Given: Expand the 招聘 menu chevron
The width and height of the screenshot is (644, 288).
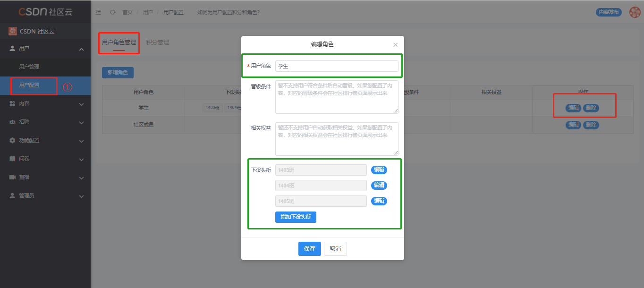Looking at the screenshot, I should [81, 122].
